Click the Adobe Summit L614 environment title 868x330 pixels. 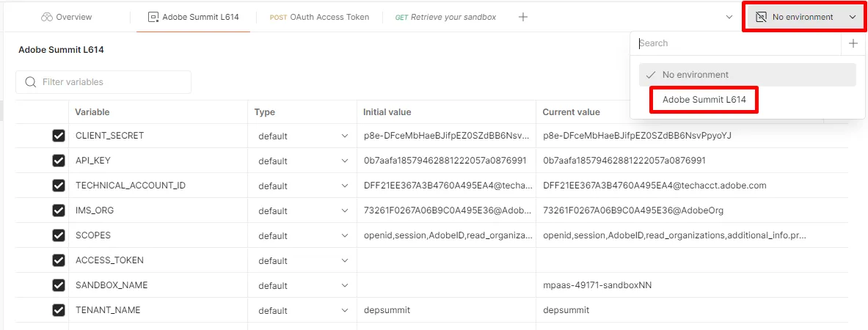coord(61,50)
